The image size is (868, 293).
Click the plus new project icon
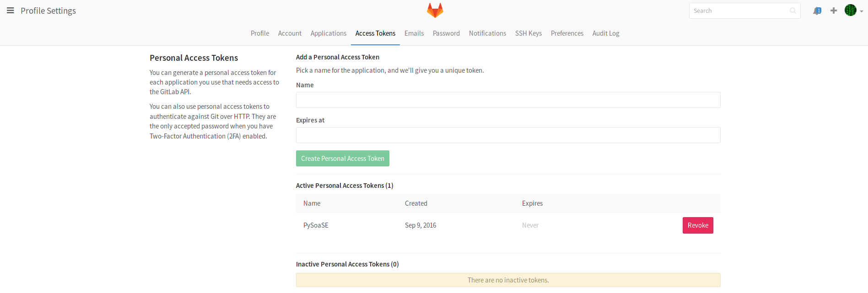[834, 11]
